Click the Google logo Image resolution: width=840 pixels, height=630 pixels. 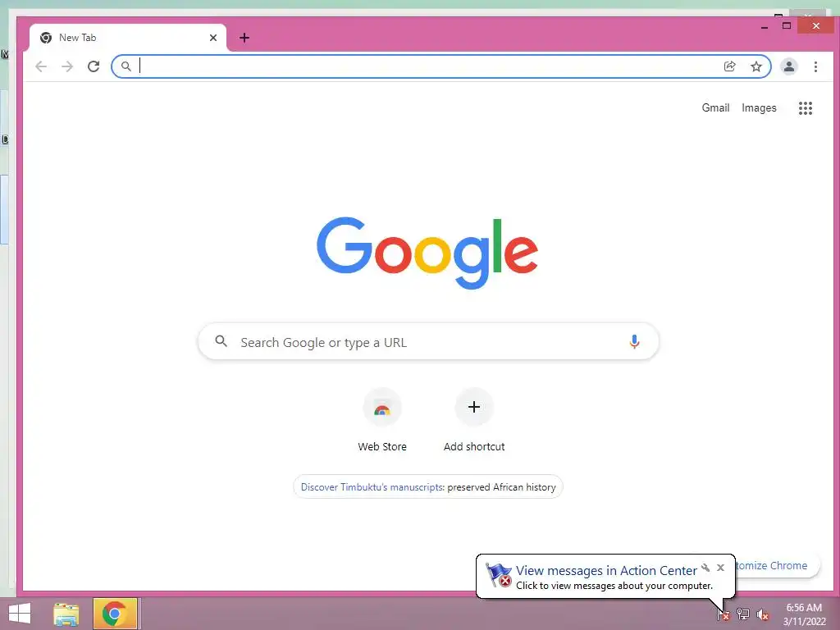tap(427, 253)
